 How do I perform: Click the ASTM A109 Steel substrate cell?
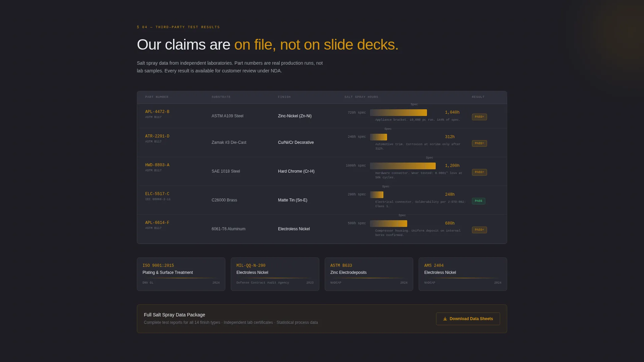point(227,116)
